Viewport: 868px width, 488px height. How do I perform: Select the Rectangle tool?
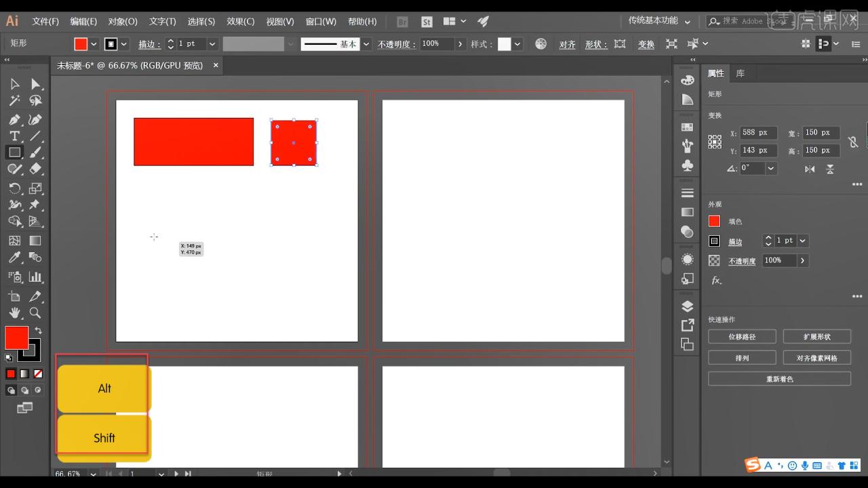click(x=14, y=152)
